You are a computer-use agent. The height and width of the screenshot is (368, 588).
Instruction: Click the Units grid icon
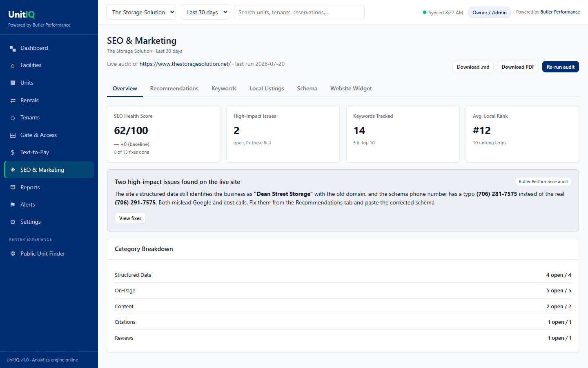tap(13, 83)
